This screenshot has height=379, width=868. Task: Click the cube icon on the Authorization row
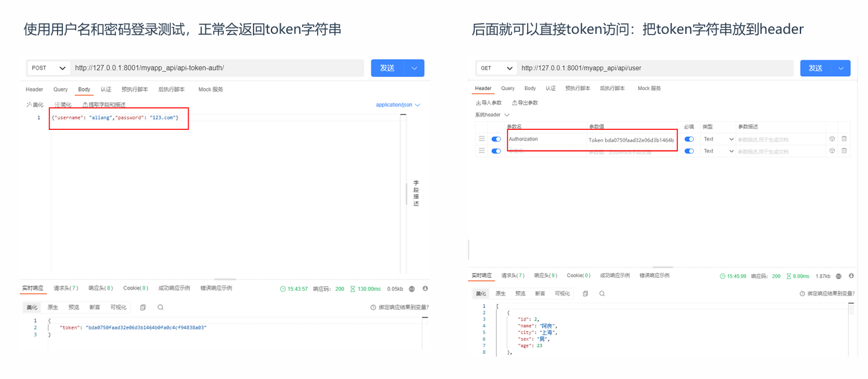point(832,139)
